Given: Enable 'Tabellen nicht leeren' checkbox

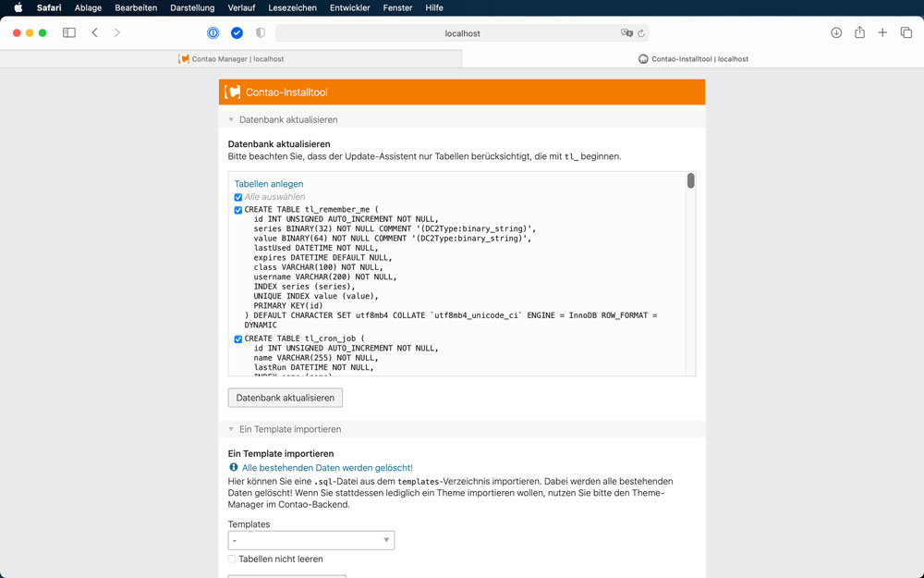Looking at the screenshot, I should [x=232, y=560].
